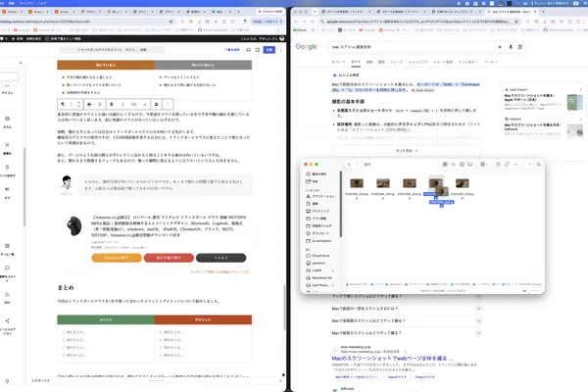Select last photo thumbnail in Finder
Viewport: 588px width, 392px height.
coord(462,183)
